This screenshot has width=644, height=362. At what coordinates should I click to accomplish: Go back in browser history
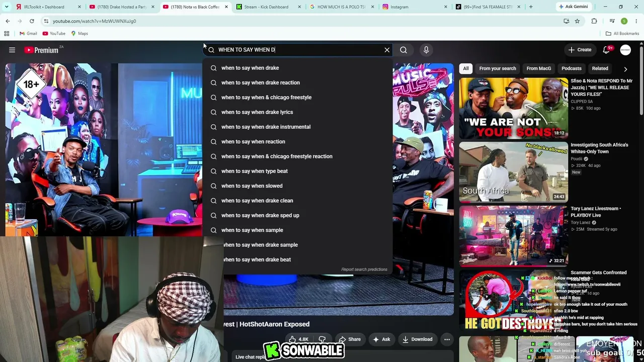point(8,21)
